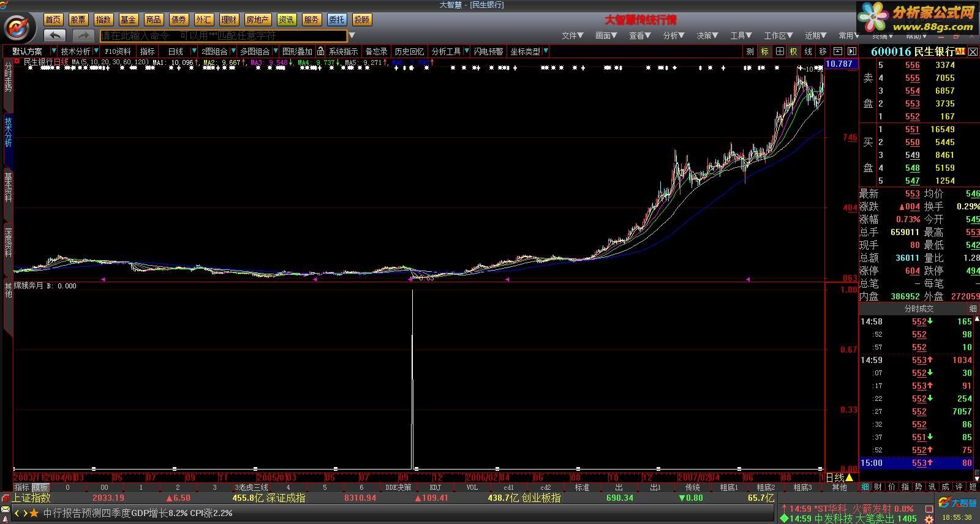This screenshot has width=980, height=524.
Task: Select the DDE决策 indicator tab
Action: click(x=398, y=488)
